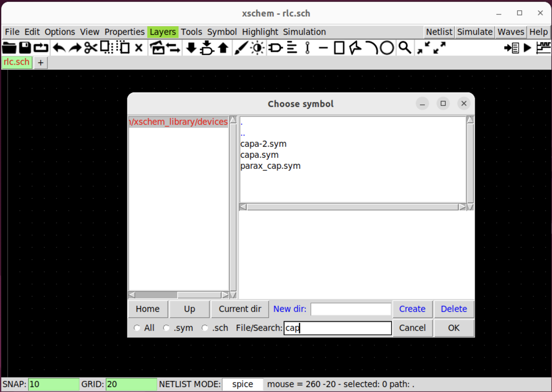552x392 pixels.
Task: Click the Save floppy disk icon
Action: 25,48
